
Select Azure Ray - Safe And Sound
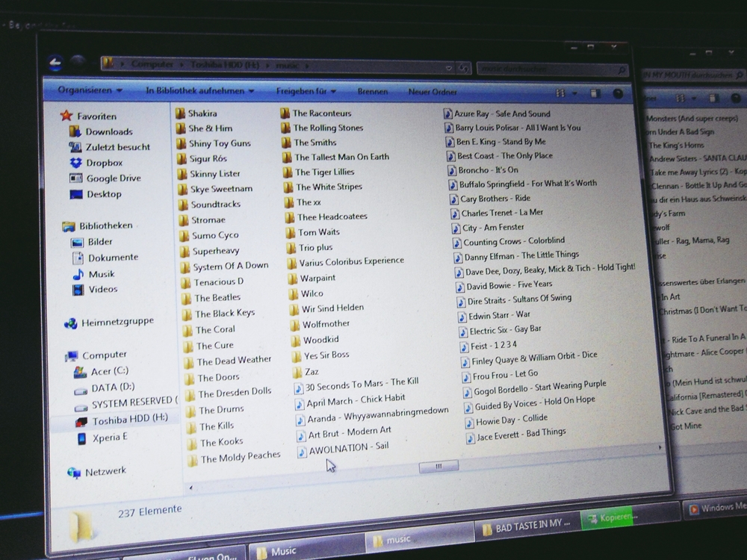point(497,113)
